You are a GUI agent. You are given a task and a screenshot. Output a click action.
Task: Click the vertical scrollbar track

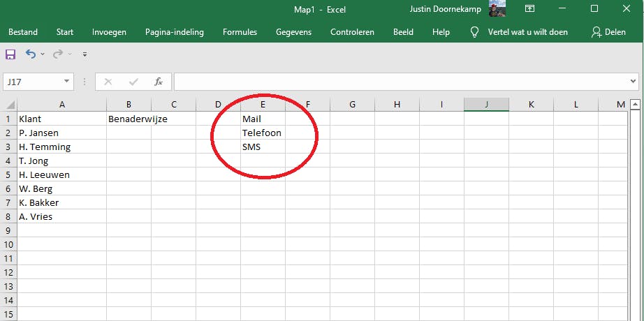click(x=635, y=215)
